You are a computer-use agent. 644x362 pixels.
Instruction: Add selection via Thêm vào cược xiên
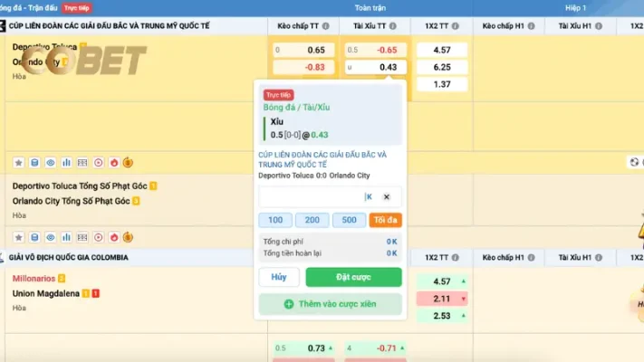(331, 304)
